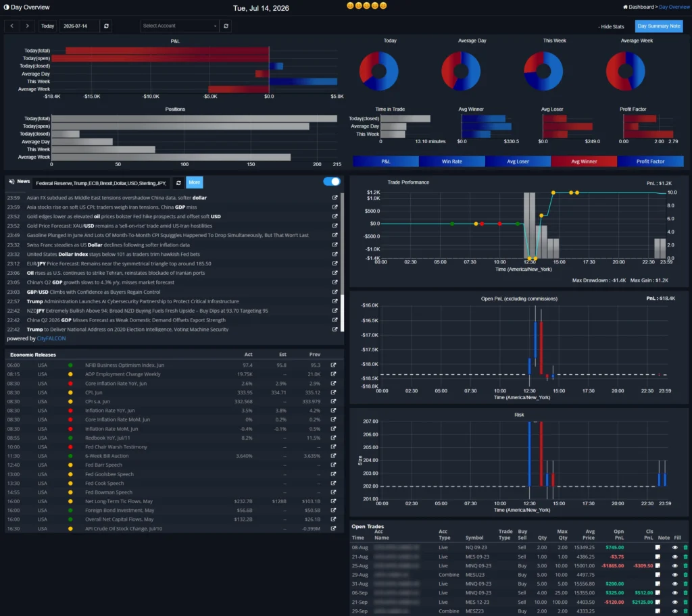The height and width of the screenshot is (616, 692).
Task: Delete the 25-Aug MNQ 09-23 trade
Action: pos(685,566)
